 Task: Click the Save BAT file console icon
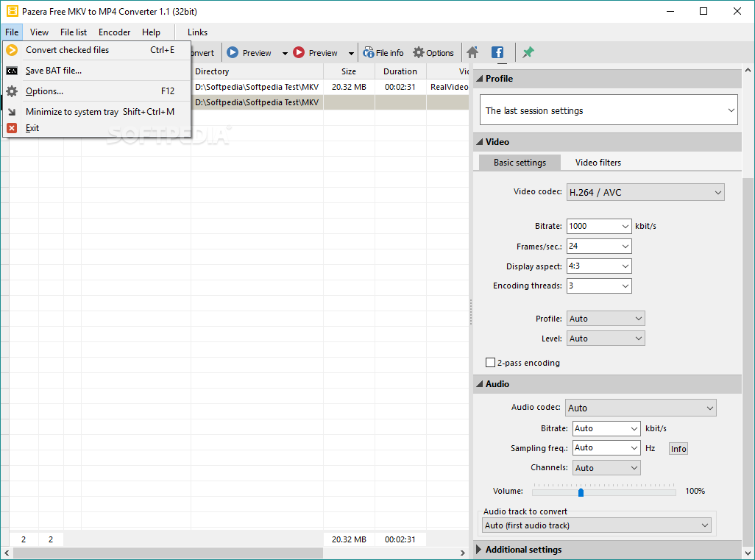coord(12,71)
